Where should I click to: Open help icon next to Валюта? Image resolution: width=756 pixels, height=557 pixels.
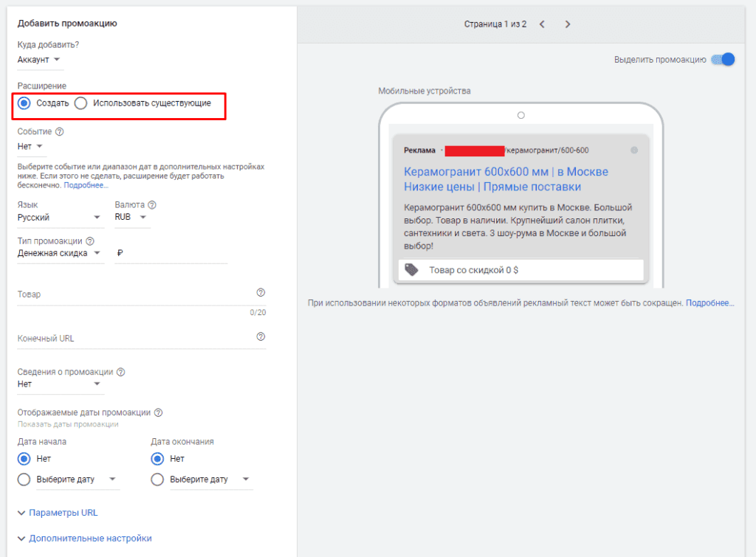pos(152,205)
